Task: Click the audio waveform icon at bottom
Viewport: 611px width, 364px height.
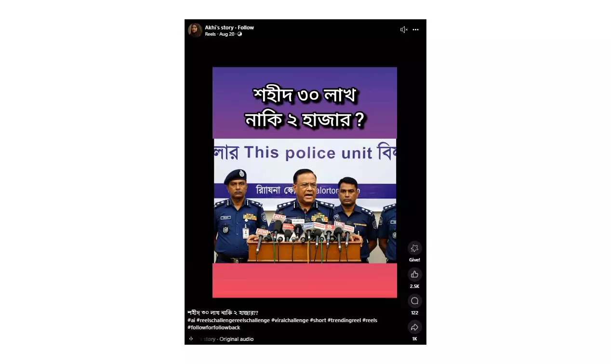Action: 191,339
